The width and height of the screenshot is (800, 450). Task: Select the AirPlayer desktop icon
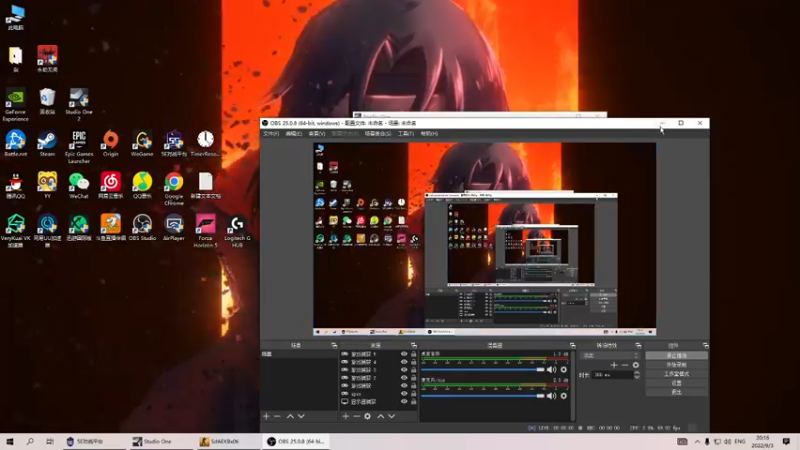(173, 228)
